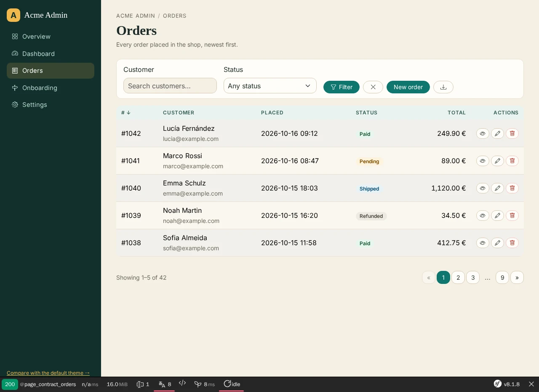Image resolution: width=539 pixels, height=392 pixels.
Task: Open the 16.0 MiB memory panel
Action: tap(117, 384)
